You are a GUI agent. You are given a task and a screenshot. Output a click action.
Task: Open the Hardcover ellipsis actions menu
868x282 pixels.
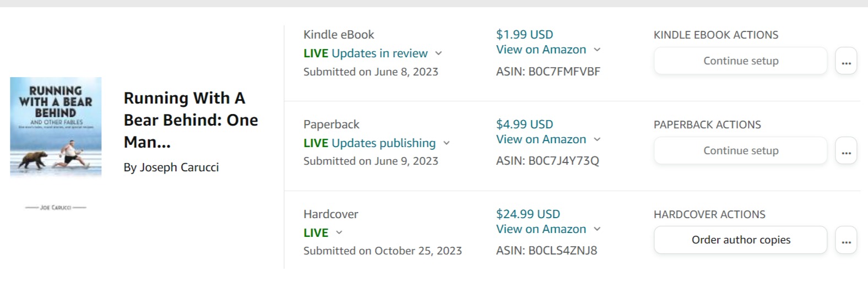(x=846, y=240)
